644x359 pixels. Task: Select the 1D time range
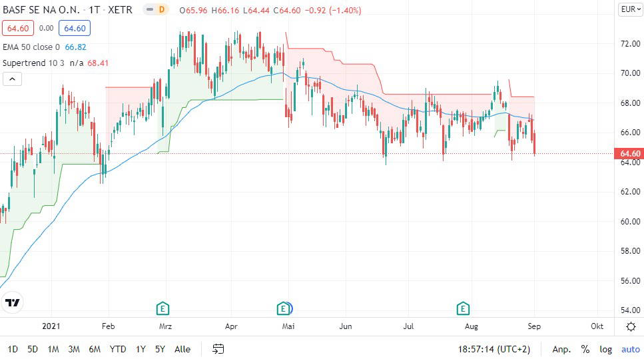(13, 349)
